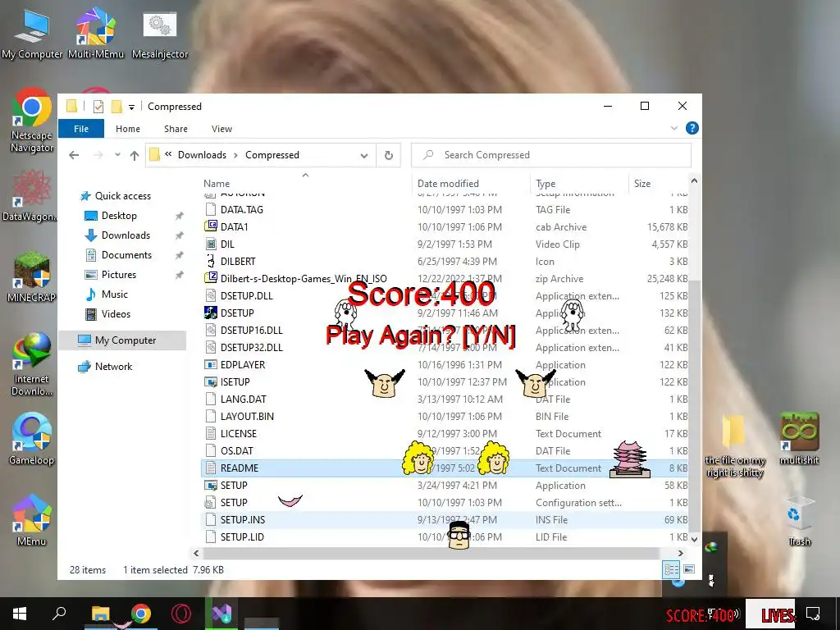Click scroll down arrow of file list

click(694, 539)
